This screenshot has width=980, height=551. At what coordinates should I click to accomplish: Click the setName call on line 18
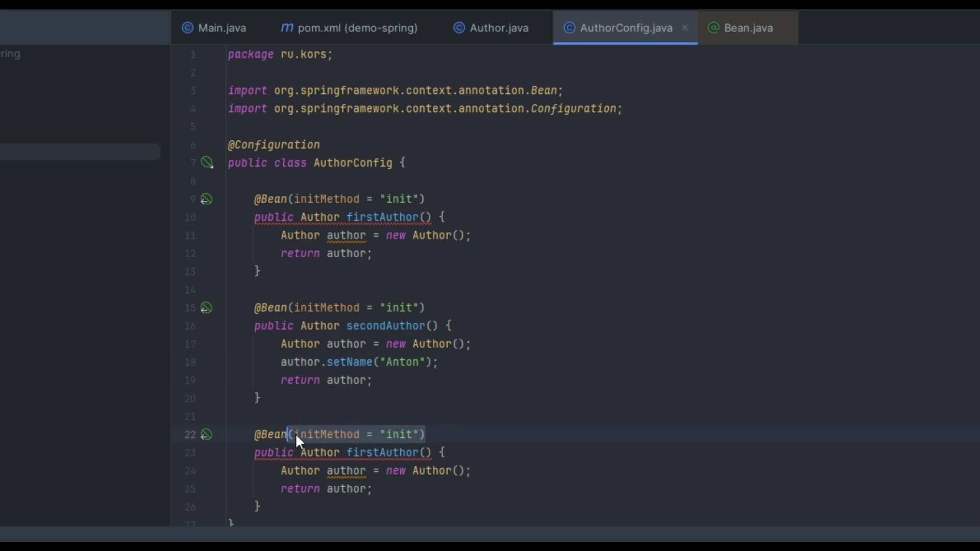(350, 362)
